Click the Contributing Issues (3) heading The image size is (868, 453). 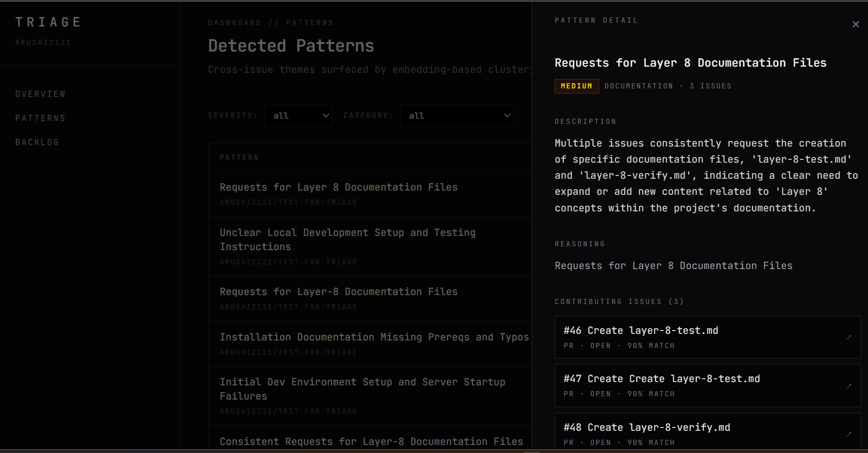pos(619,302)
